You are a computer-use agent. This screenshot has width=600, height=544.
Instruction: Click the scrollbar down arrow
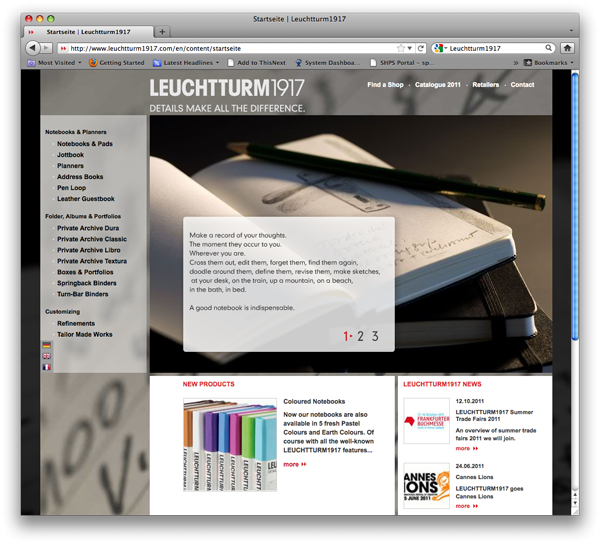point(575,503)
